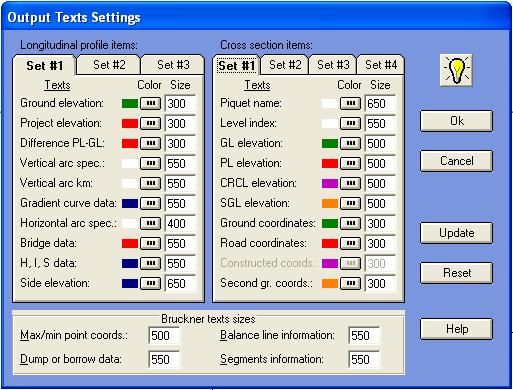Click orange swatch for Second gr. coords.
513x390 pixels.
[x=330, y=284]
